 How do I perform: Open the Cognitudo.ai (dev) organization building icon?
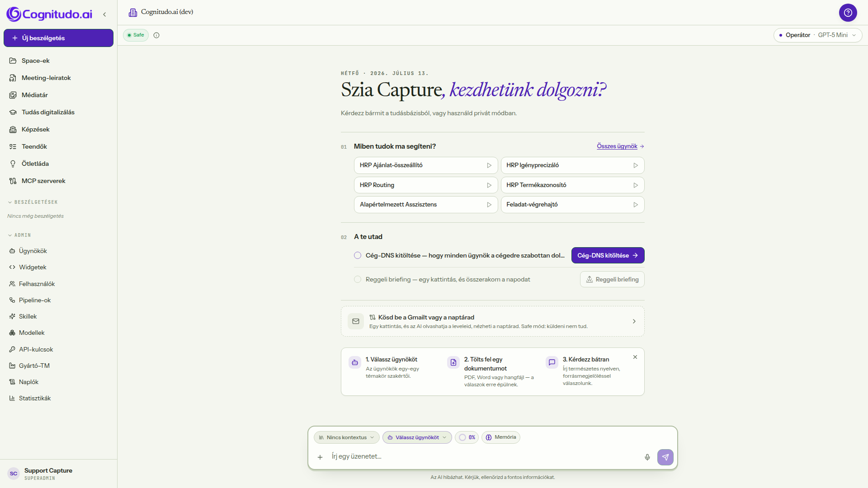132,12
